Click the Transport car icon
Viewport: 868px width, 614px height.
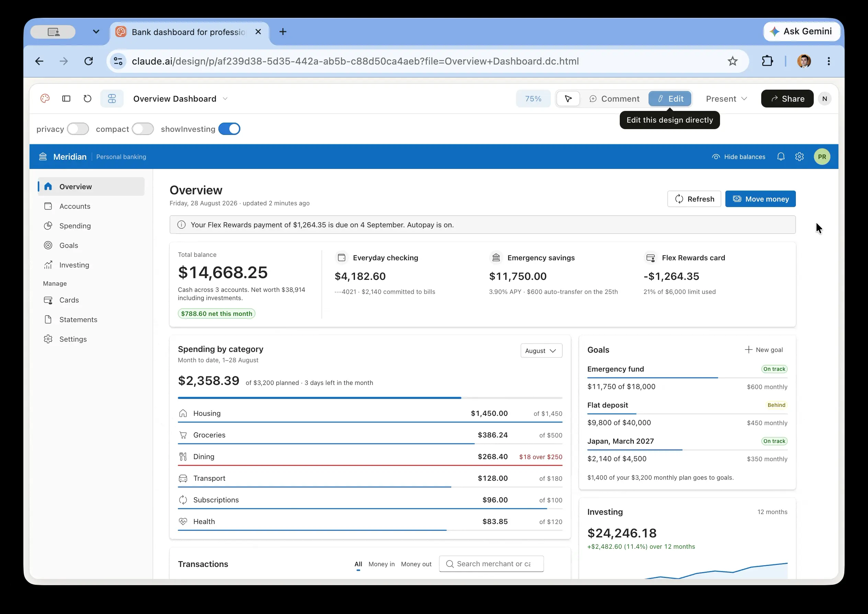click(x=183, y=478)
